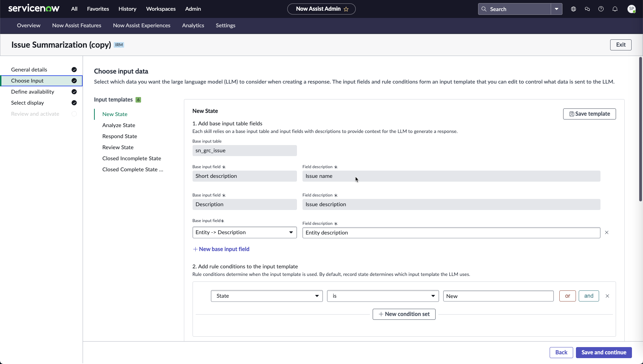
Task: Open the globe scope selector icon
Action: click(574, 9)
